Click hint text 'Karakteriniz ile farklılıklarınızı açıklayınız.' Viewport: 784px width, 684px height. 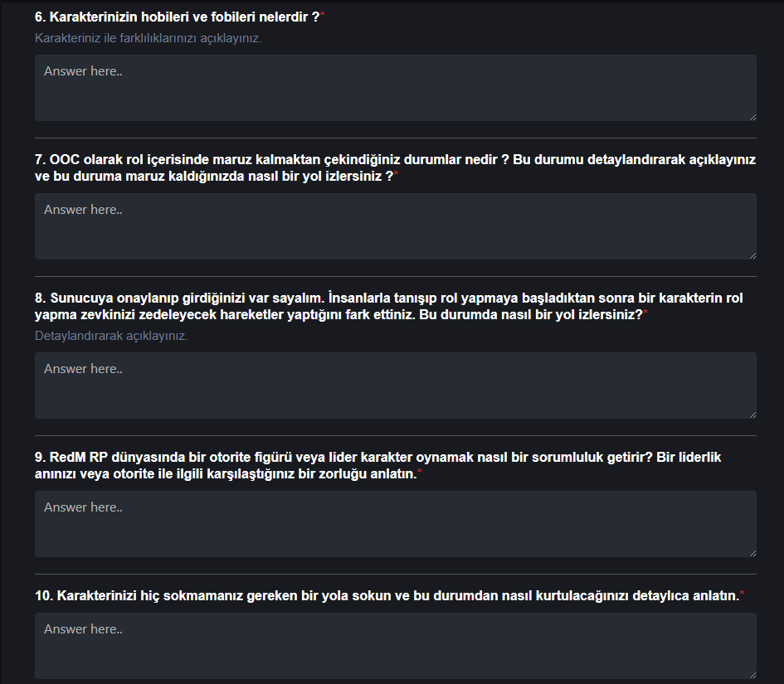pos(149,38)
